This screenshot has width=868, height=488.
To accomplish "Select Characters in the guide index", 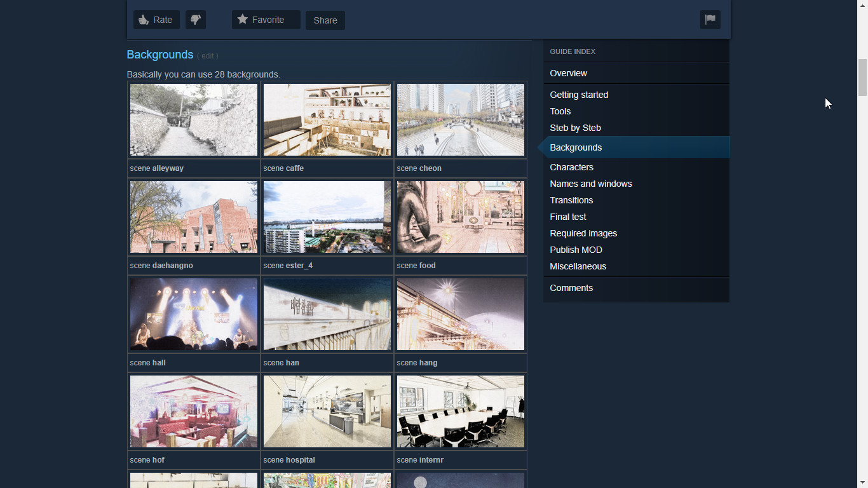I will [571, 167].
